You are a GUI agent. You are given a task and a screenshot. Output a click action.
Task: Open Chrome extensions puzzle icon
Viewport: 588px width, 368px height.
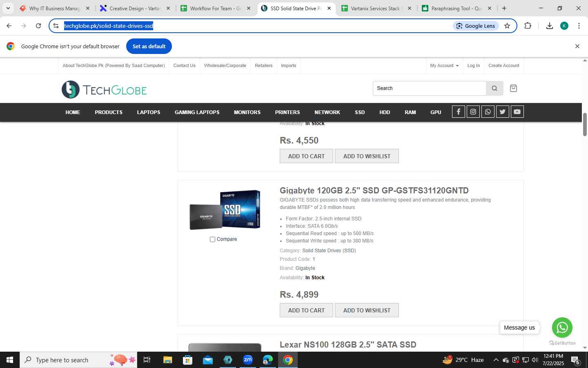pos(528,26)
